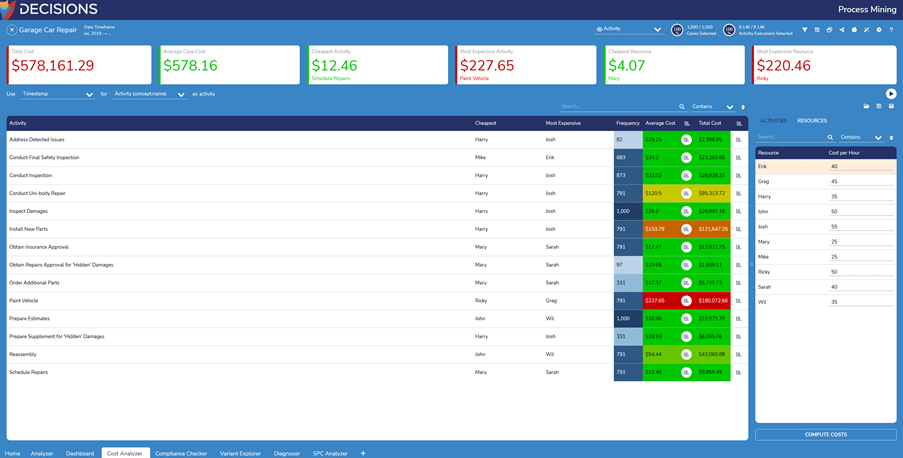The height and width of the screenshot is (458, 903).
Task: Switch to the Compliance Checker tab
Action: (181, 453)
